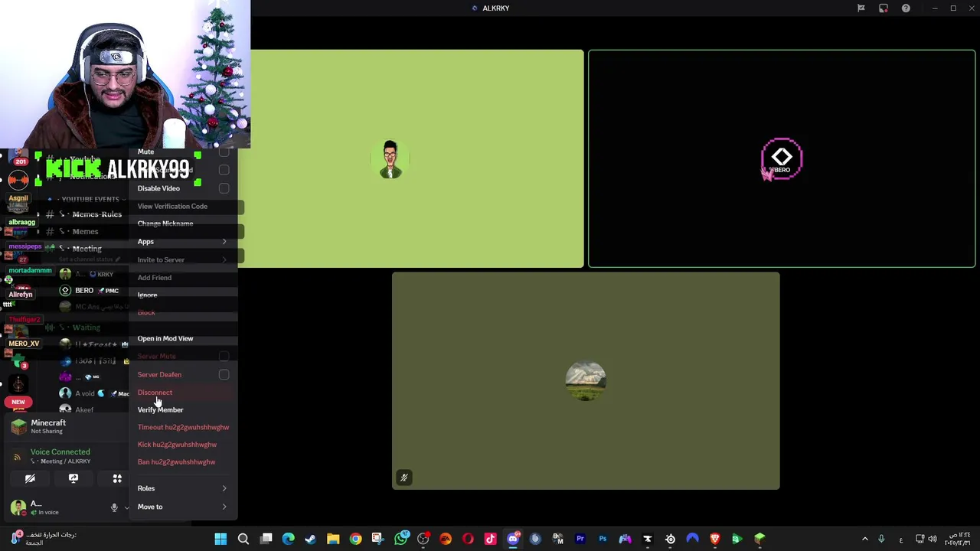
Task: Expand the Roles submenu arrow
Action: 224,488
